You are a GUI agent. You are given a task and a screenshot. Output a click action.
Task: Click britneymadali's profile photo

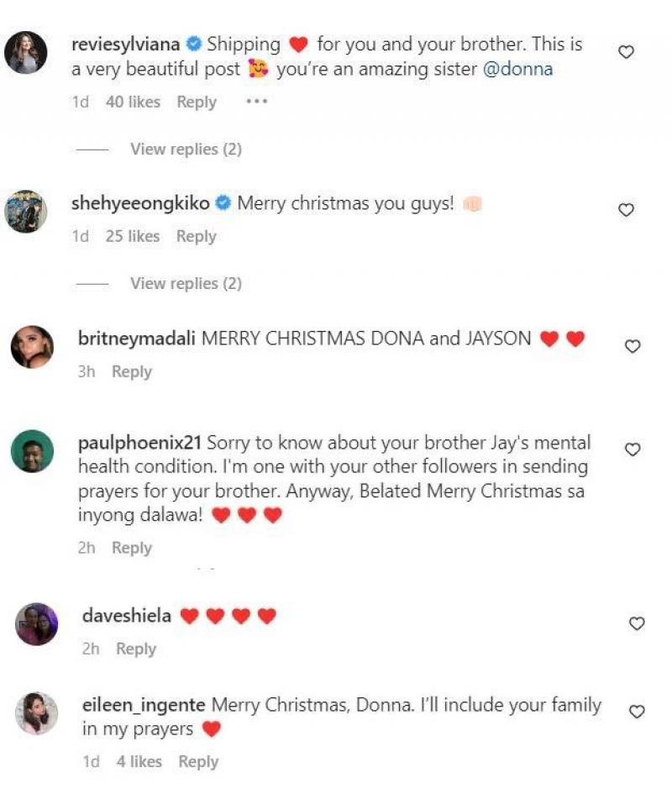32,346
